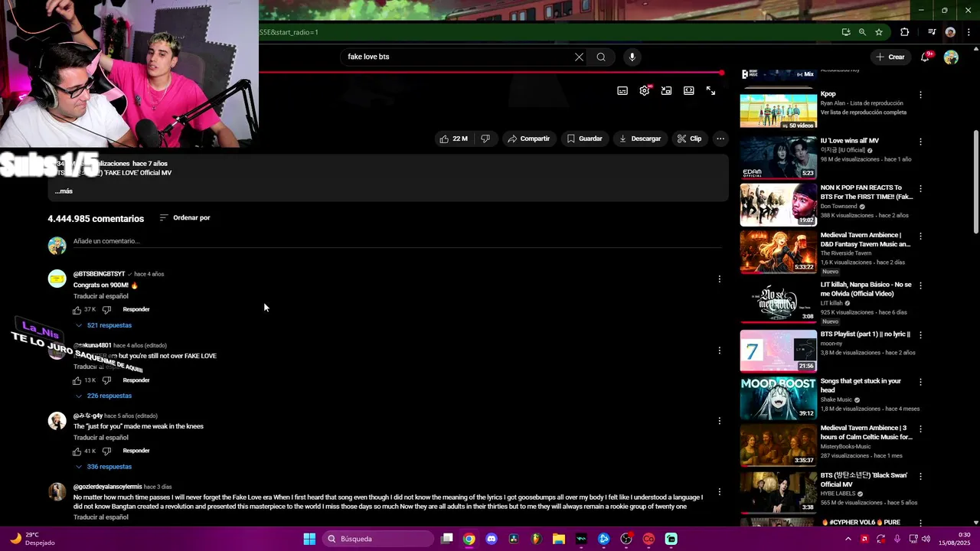Screen dimensions: 980x551
Task: Open Kpop playlist thumbnail
Action: [778, 111]
